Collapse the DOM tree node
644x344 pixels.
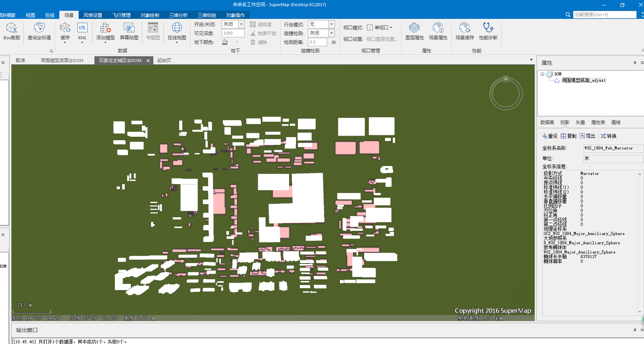[x=542, y=74]
